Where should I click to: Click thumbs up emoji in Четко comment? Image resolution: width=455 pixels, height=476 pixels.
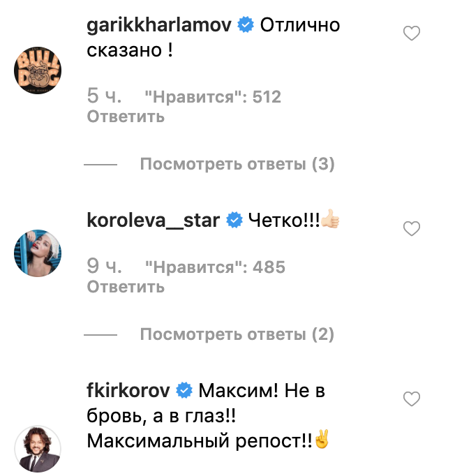click(x=330, y=219)
